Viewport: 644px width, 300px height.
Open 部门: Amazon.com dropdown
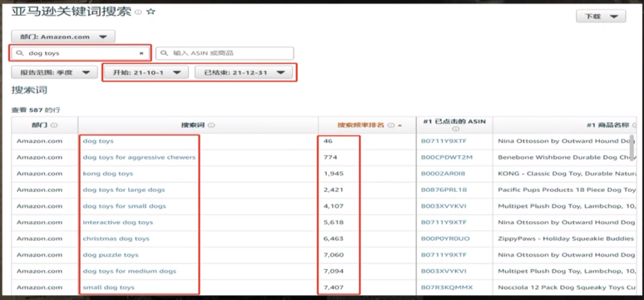[63, 36]
